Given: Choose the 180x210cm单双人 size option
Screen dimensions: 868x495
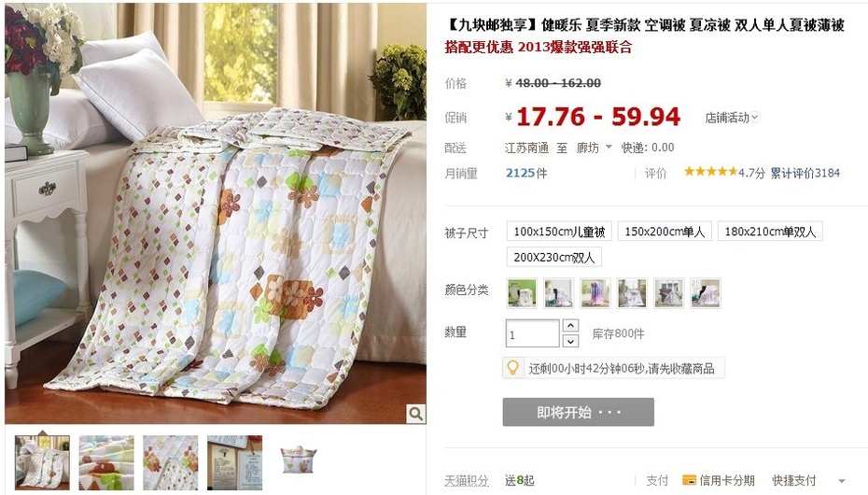Looking at the screenshot, I should (x=770, y=232).
